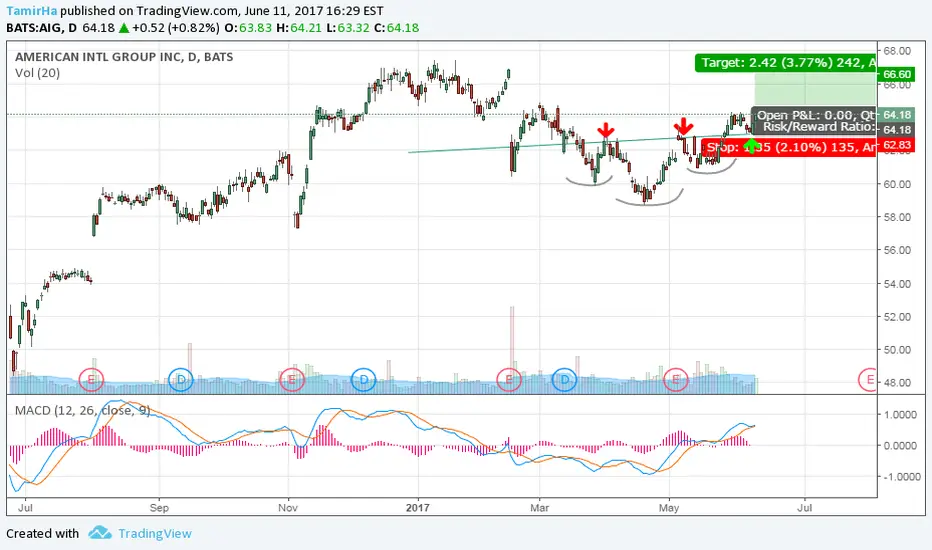Image resolution: width=932 pixels, height=550 pixels.
Task: Click the 68.00 price axis label
Action: pos(897,51)
